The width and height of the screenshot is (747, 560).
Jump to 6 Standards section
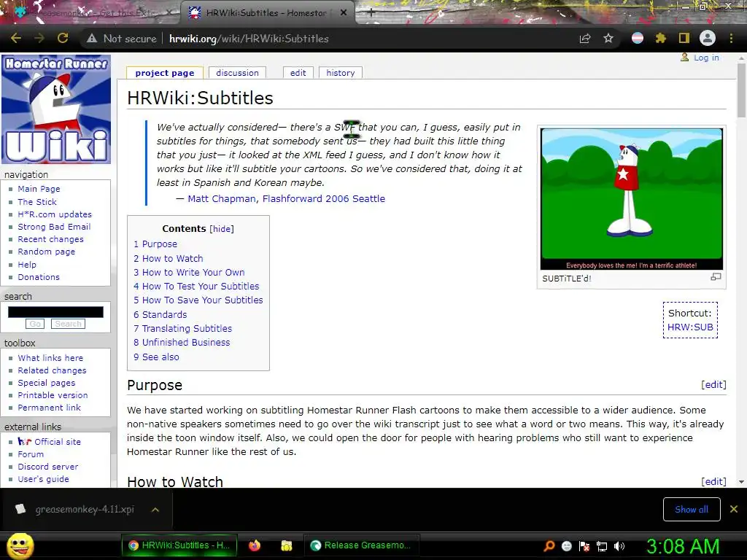[x=160, y=315]
